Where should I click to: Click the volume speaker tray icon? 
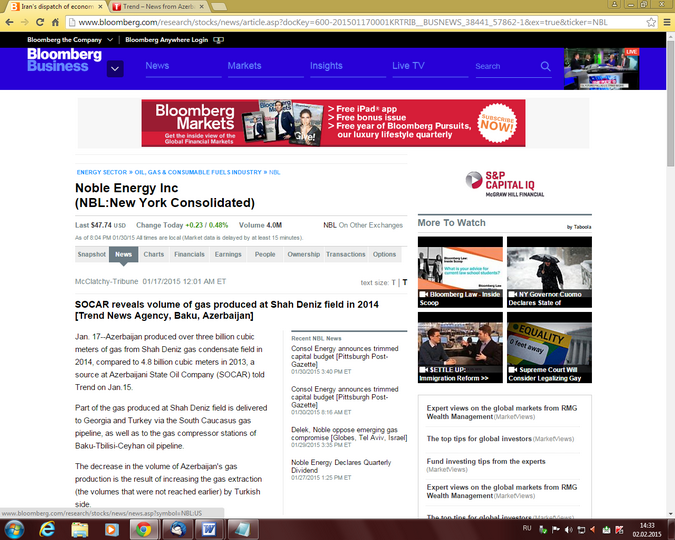coord(568,530)
